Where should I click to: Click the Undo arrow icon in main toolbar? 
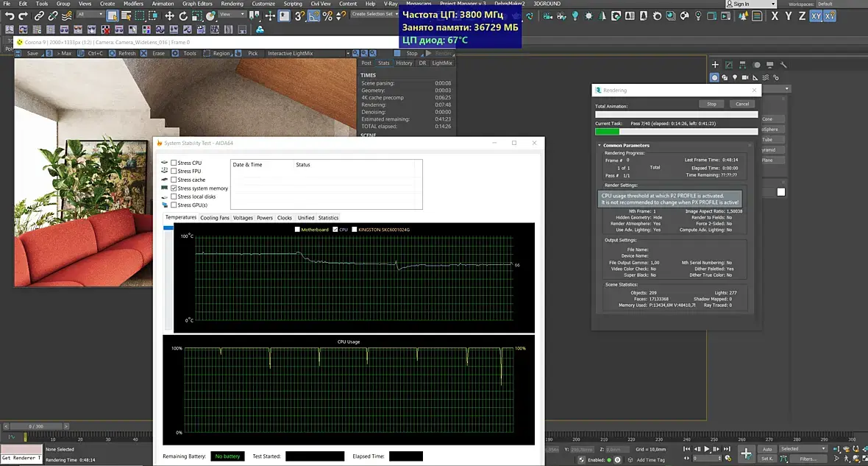coord(10,15)
